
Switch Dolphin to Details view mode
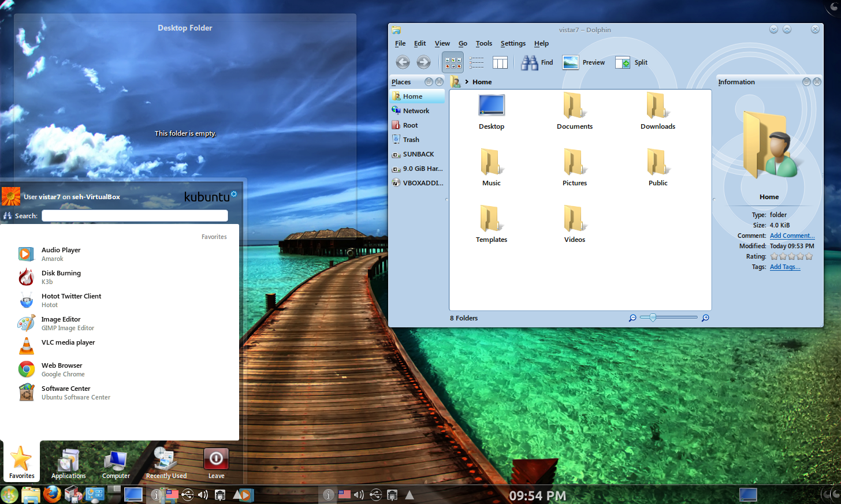point(477,62)
